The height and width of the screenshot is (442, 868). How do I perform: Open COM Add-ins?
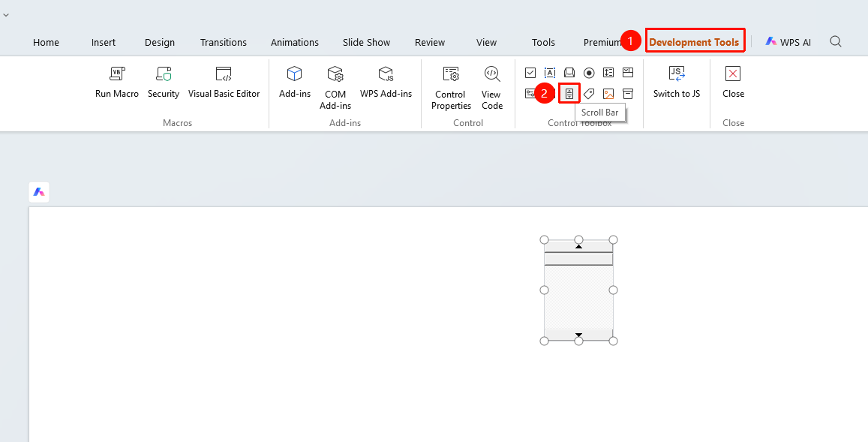click(x=335, y=88)
